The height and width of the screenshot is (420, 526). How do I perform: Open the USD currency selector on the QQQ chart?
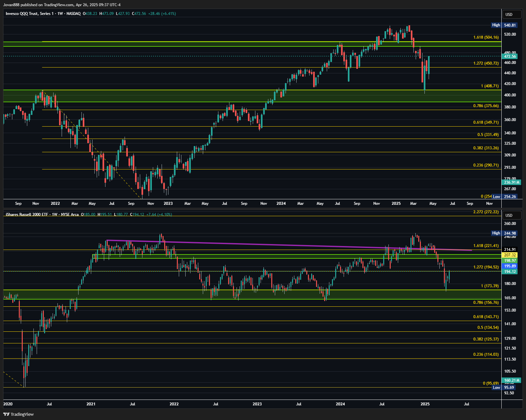coord(512,15)
